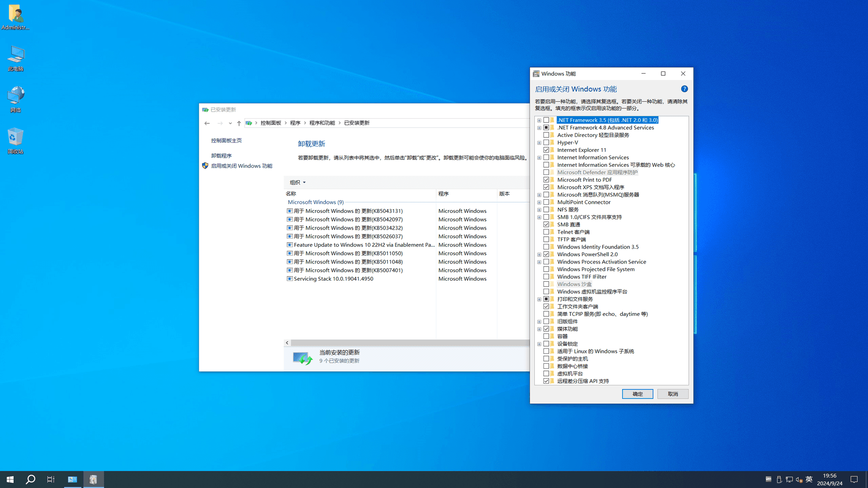The image size is (868, 488).
Task: Expand Windows Process Activation Service node
Action: [x=539, y=262]
